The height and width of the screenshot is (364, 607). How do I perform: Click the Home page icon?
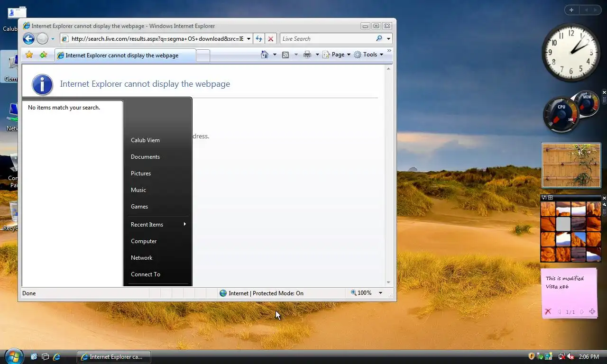point(265,55)
